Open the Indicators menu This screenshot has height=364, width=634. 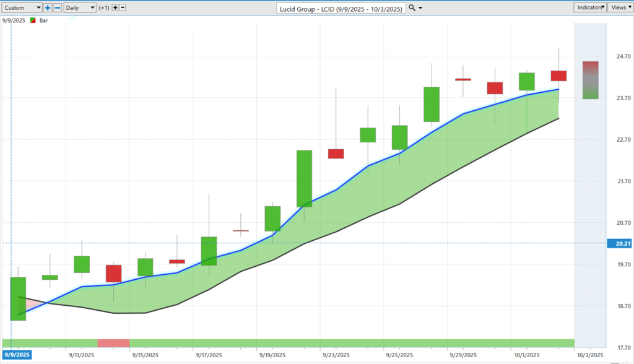[x=589, y=7]
